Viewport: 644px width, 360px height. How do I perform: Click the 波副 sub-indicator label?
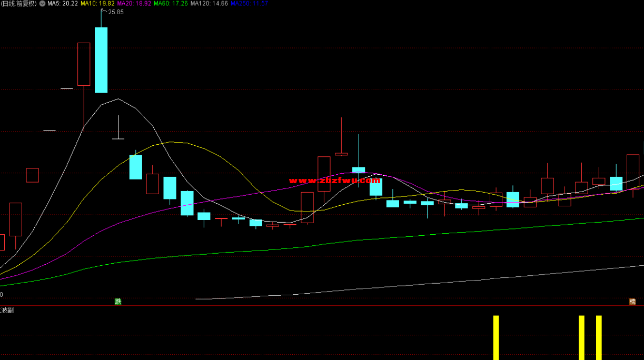(7, 311)
